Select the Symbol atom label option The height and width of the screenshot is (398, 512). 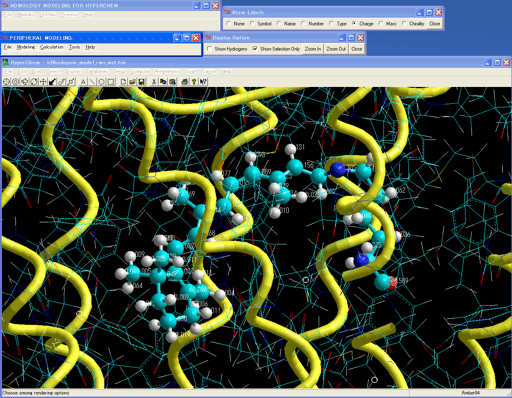click(252, 23)
